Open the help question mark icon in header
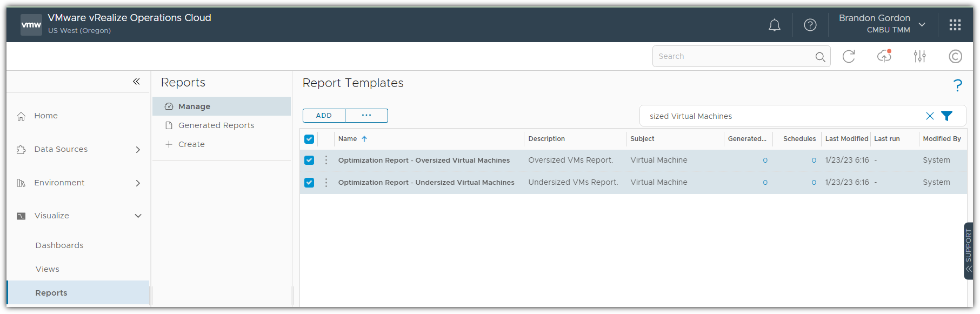Screen dimensions: 980x314 point(810,25)
